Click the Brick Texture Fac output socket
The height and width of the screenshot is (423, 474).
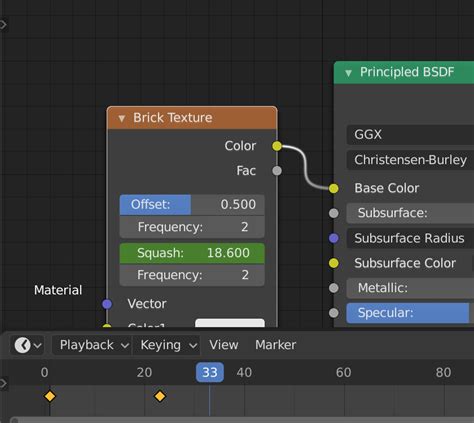coord(277,171)
